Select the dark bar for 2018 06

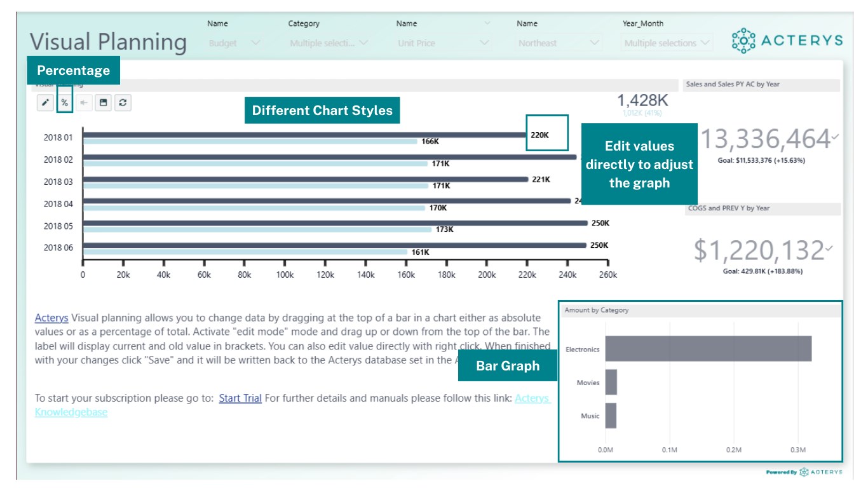(x=335, y=245)
